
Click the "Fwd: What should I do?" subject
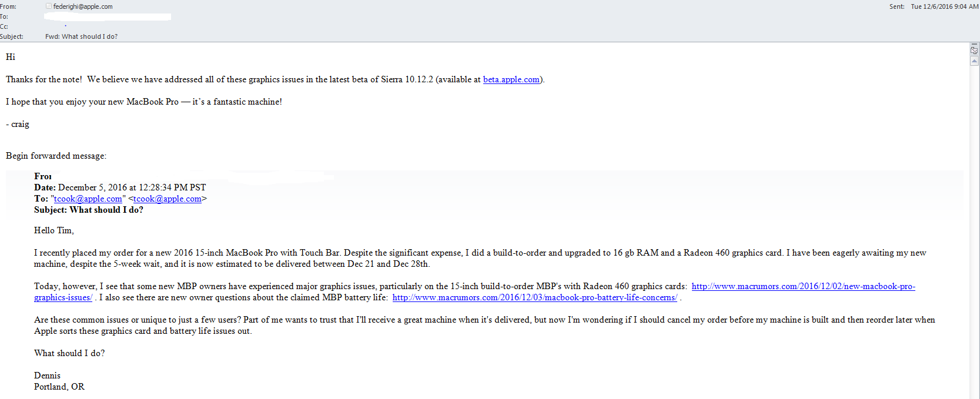(x=81, y=36)
